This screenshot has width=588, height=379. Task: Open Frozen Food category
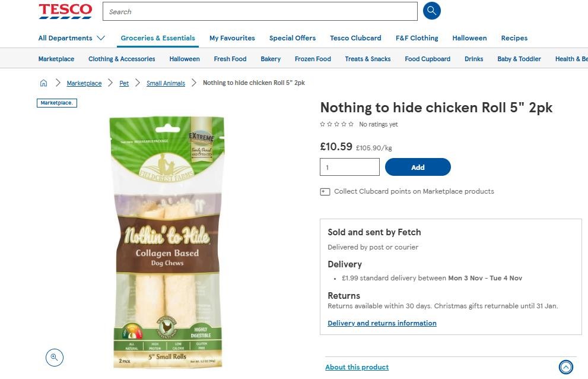[x=313, y=59]
